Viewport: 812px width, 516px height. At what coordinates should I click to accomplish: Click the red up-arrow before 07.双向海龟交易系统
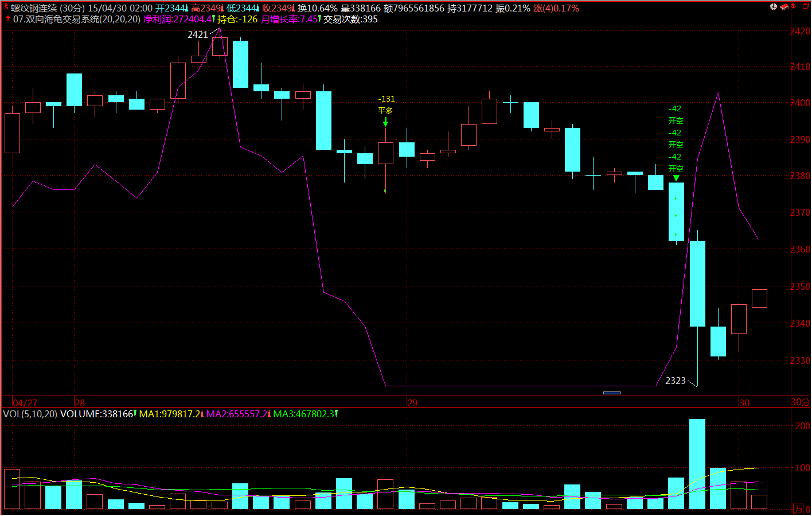point(7,18)
